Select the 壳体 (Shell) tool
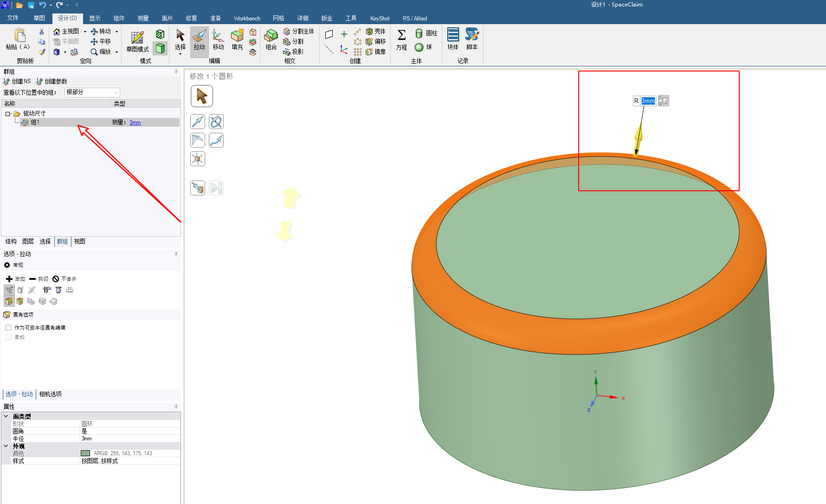 click(376, 31)
